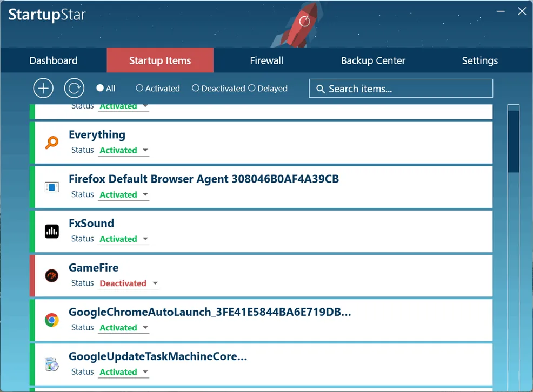533x392 pixels.
Task: Click the Google Chrome icon
Action: pyautogui.click(x=52, y=320)
